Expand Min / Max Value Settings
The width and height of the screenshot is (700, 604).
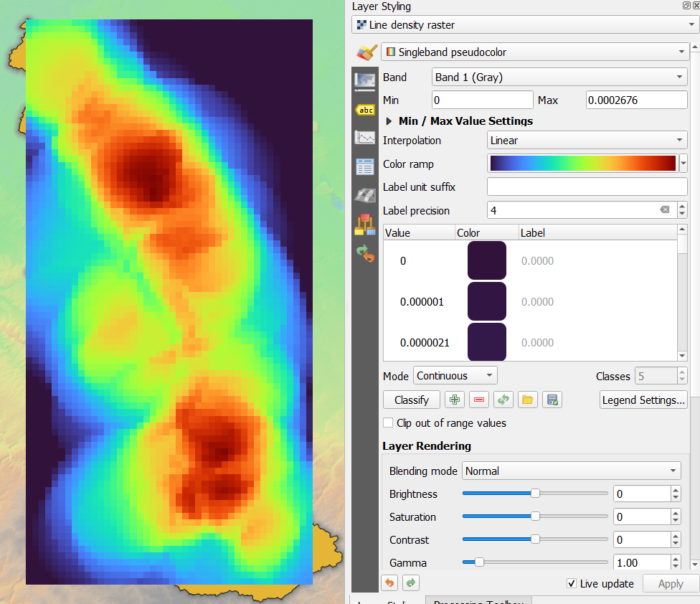(x=390, y=121)
